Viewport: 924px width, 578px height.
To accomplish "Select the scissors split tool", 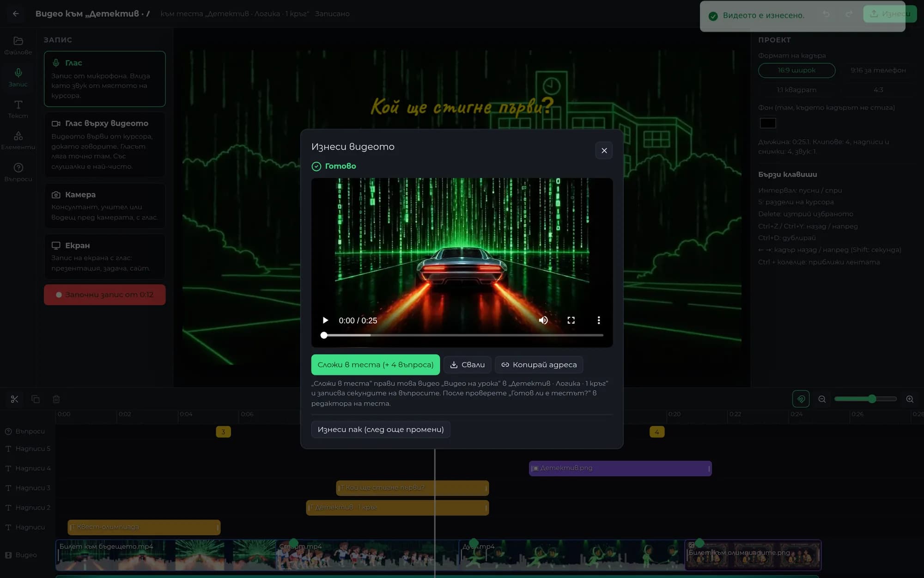I will pos(14,399).
